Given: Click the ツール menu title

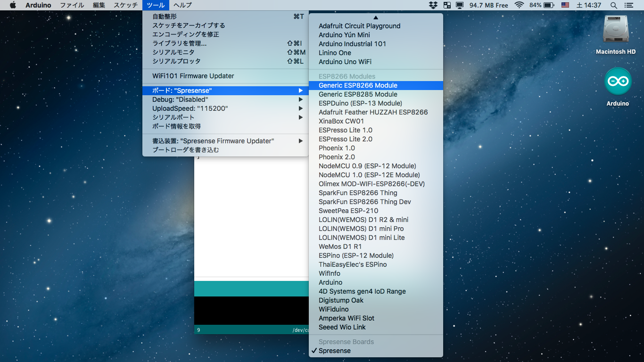Looking at the screenshot, I should tap(156, 5).
